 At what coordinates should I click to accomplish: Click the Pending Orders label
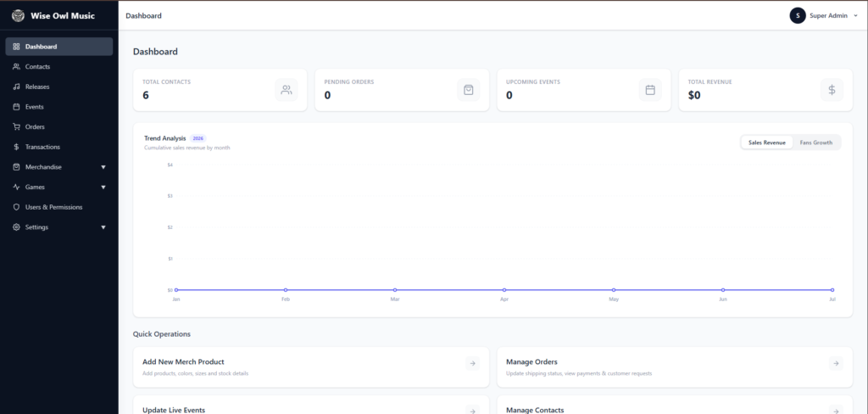(348, 82)
